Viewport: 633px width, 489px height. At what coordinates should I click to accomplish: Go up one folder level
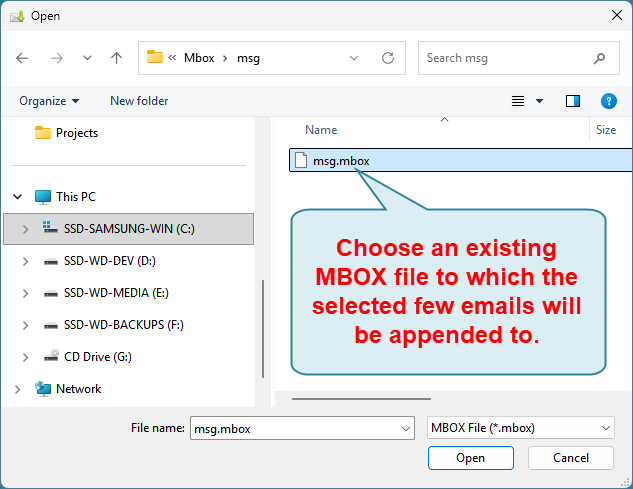[116, 58]
